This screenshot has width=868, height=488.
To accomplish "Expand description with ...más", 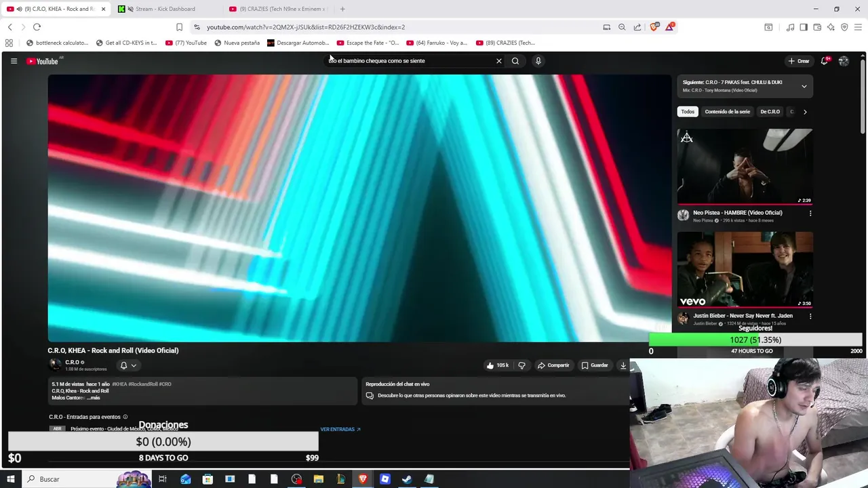I will (x=92, y=398).
